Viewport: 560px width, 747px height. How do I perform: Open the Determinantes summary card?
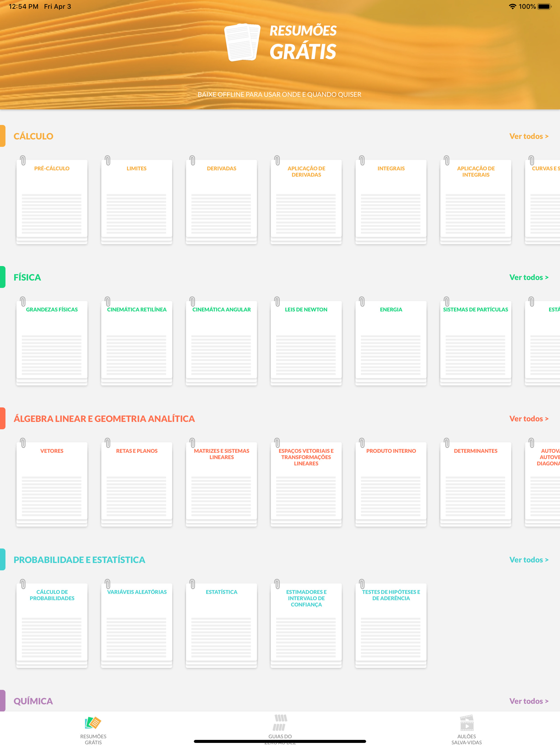point(476,483)
